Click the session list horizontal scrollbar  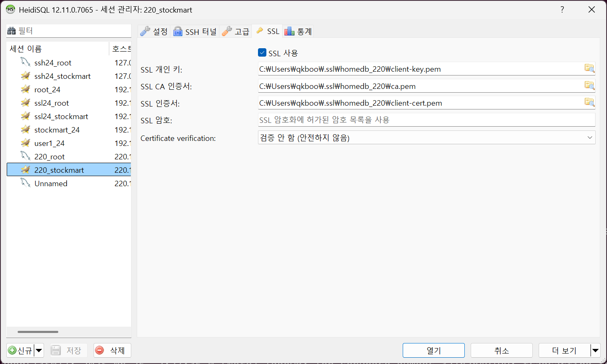tap(38, 332)
